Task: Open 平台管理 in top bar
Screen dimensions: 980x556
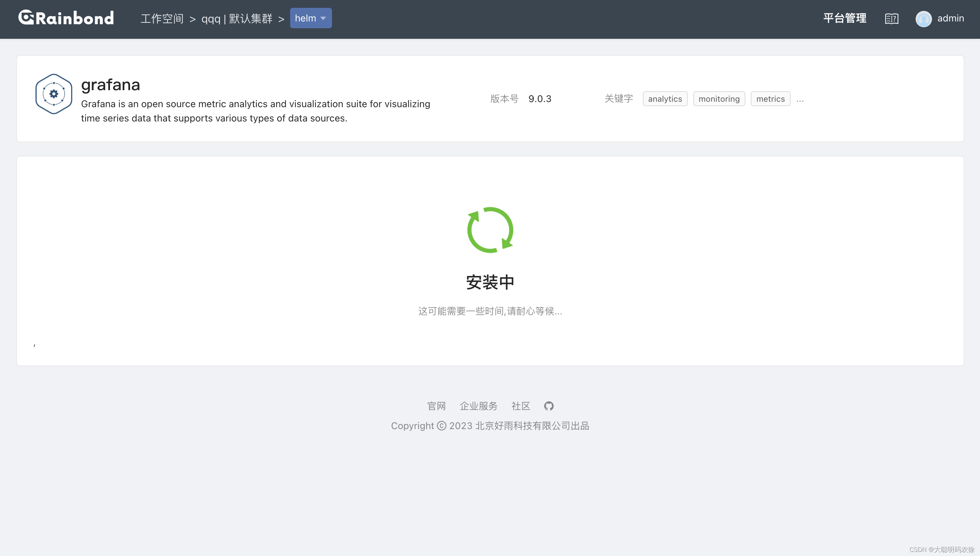Action: click(x=844, y=18)
